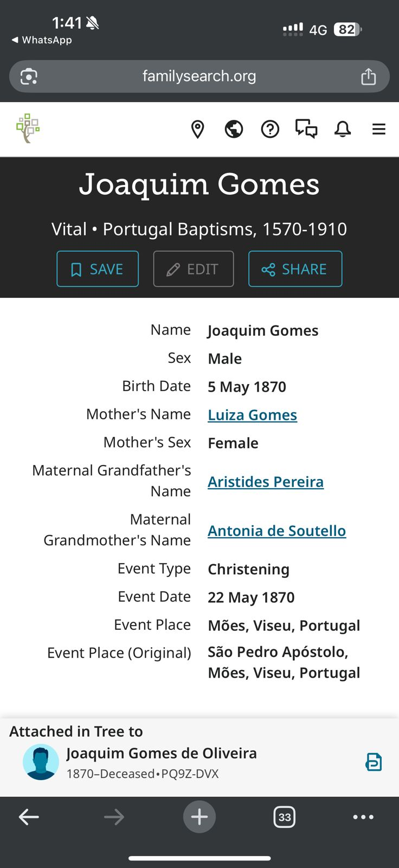Share the record with SHARE button
399x868 pixels.
point(295,269)
